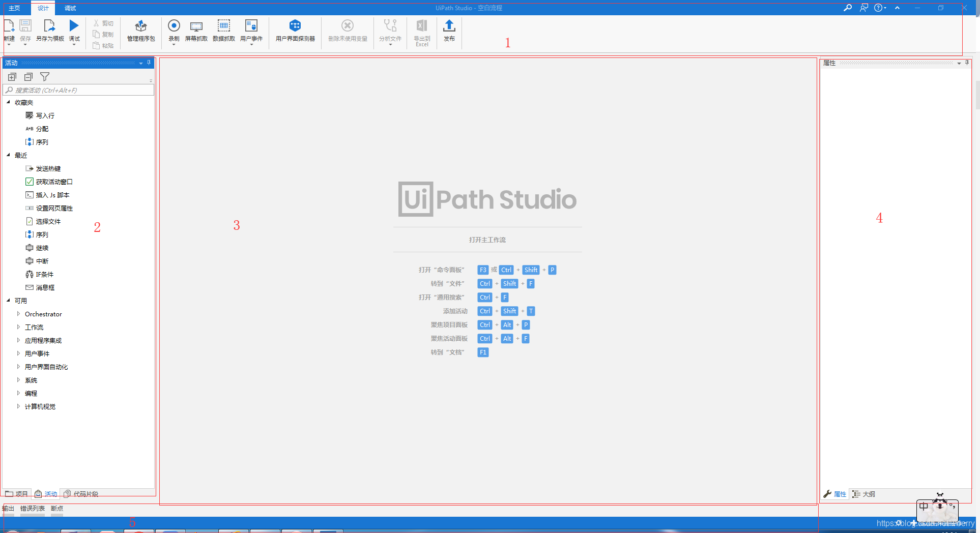Image resolution: width=980 pixels, height=533 pixels.
Task: Open the UI Explorer (用户界面探测器)
Action: point(295,31)
